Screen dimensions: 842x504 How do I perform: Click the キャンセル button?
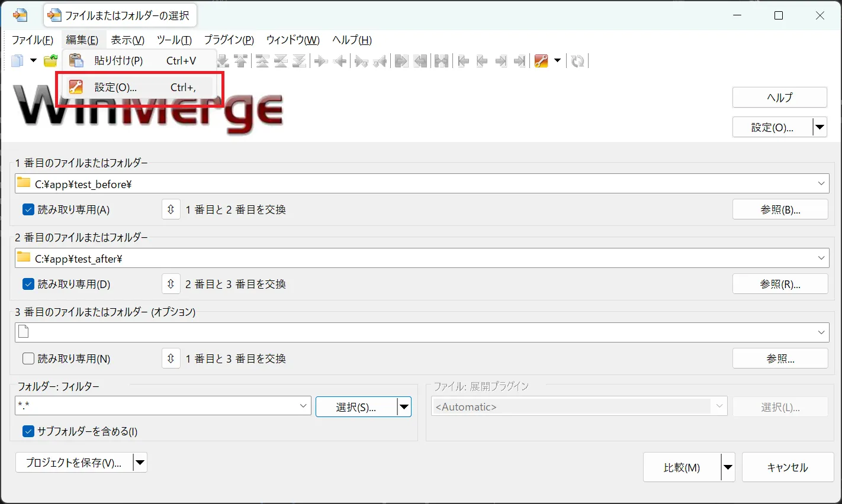(788, 467)
